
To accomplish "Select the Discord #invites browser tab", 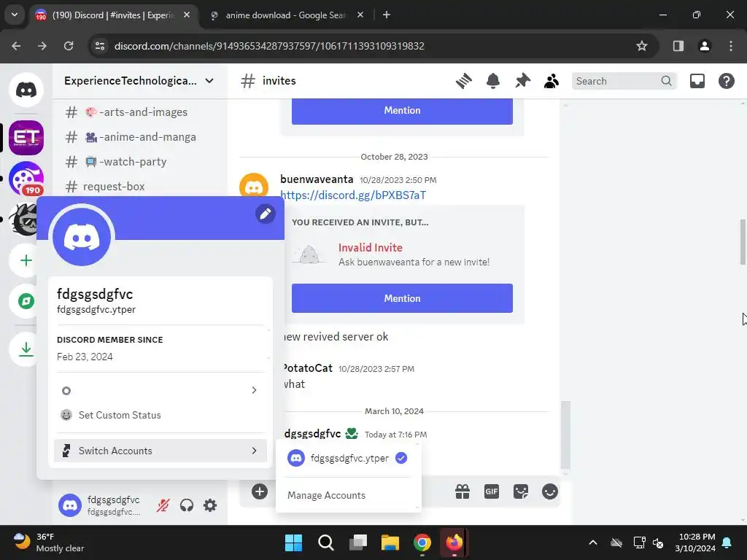I will (x=112, y=15).
